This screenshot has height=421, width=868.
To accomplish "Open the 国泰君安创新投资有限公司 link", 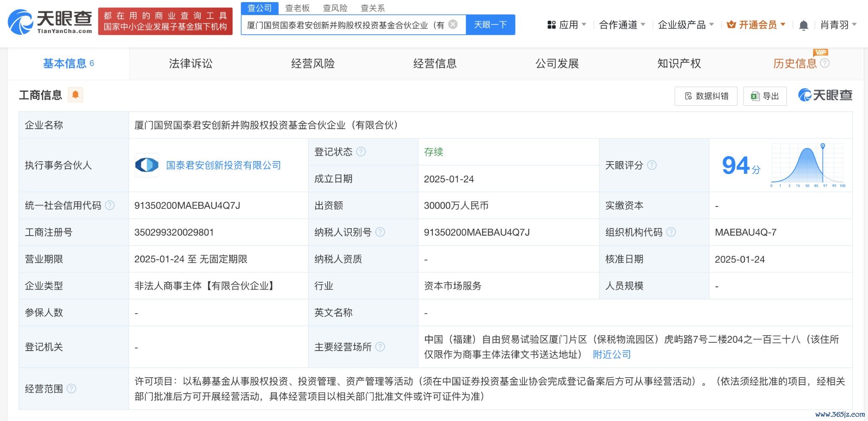I will pos(223,165).
